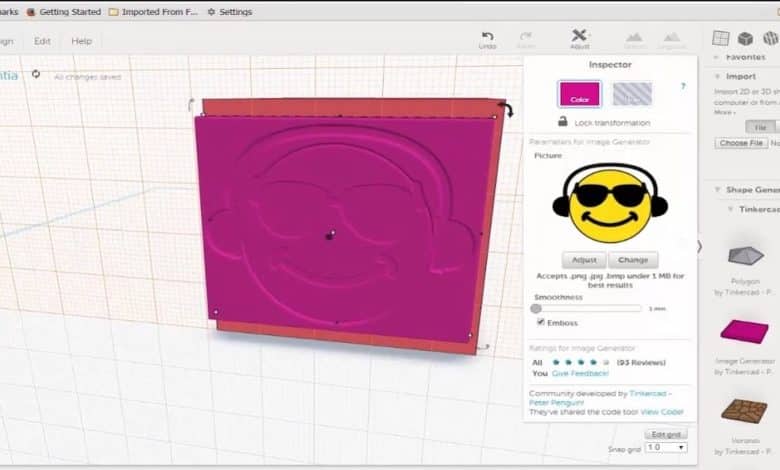
Task: Click the Ungroup shapes icon
Action: [x=672, y=37]
